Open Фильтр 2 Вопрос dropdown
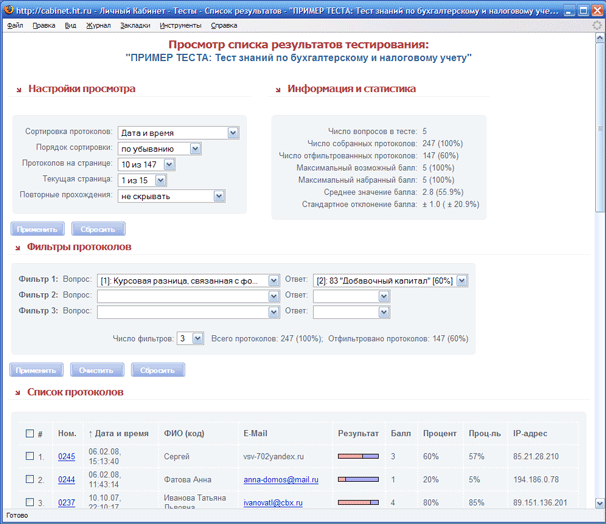 (188, 296)
